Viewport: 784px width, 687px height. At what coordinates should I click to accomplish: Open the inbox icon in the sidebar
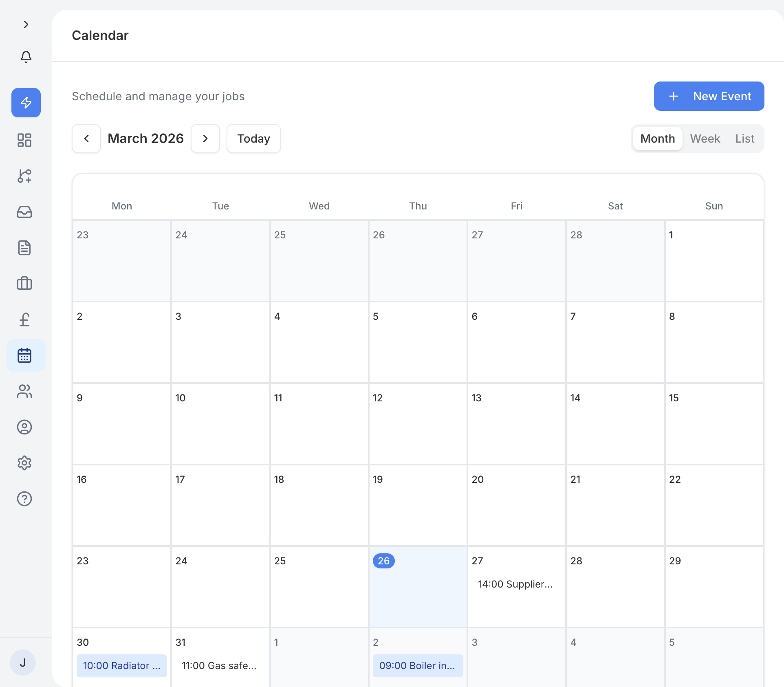(24, 212)
